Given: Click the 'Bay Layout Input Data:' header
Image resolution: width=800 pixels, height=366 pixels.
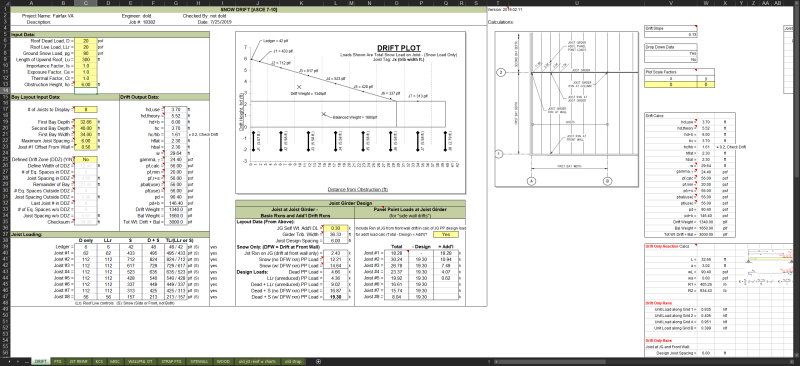Looking at the screenshot, I should pos(64,96).
